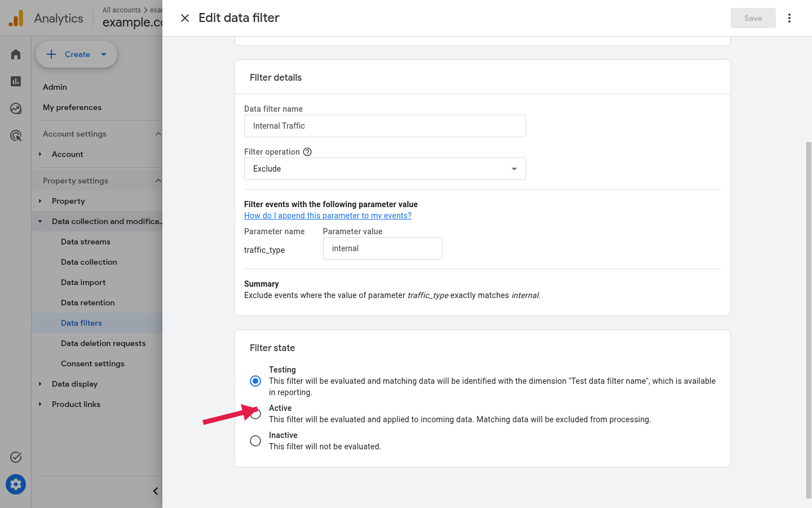This screenshot has width=812, height=508.
Task: Expand the Data display arrow
Action: pyautogui.click(x=40, y=384)
